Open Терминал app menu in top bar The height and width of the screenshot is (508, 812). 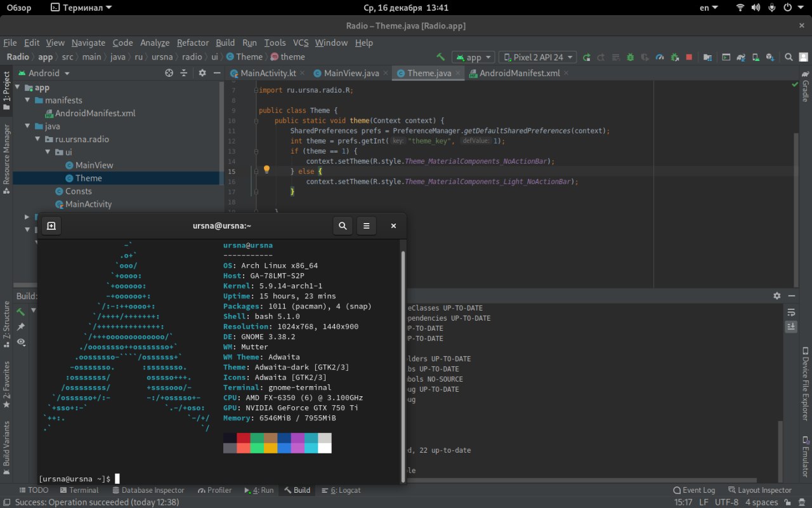81,8
